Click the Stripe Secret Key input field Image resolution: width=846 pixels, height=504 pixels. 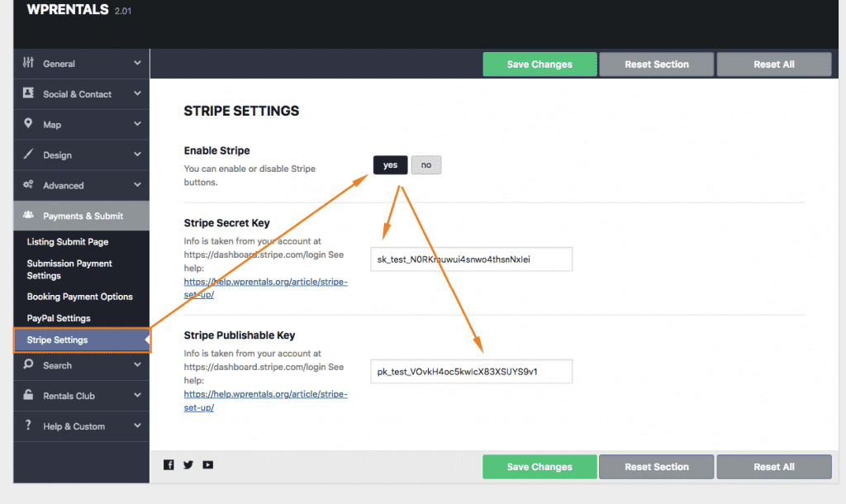pos(471,259)
